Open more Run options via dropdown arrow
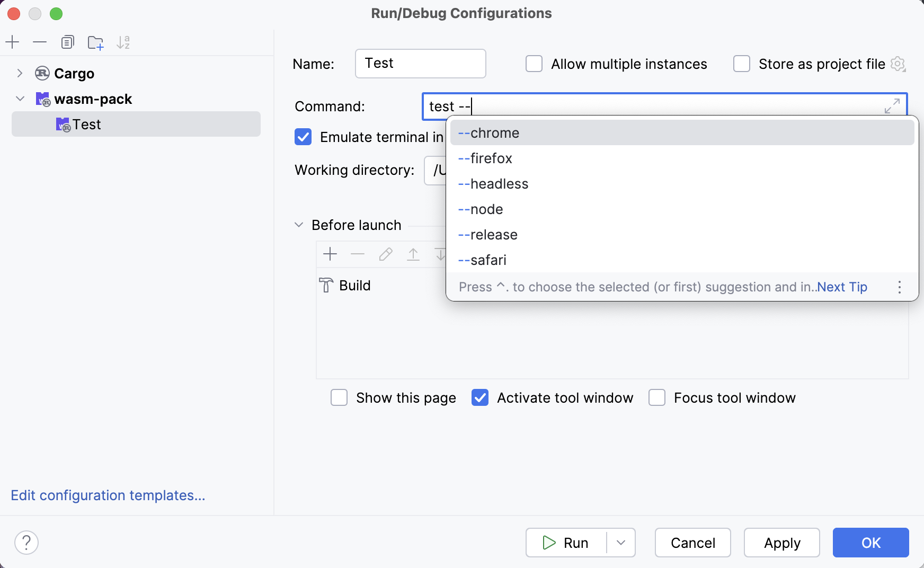 pyautogui.click(x=620, y=543)
